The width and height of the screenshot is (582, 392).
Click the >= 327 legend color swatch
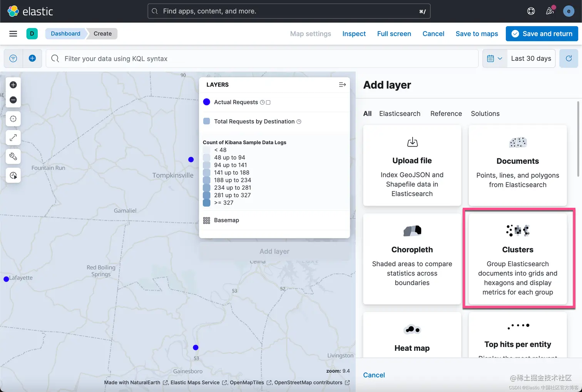tap(207, 203)
